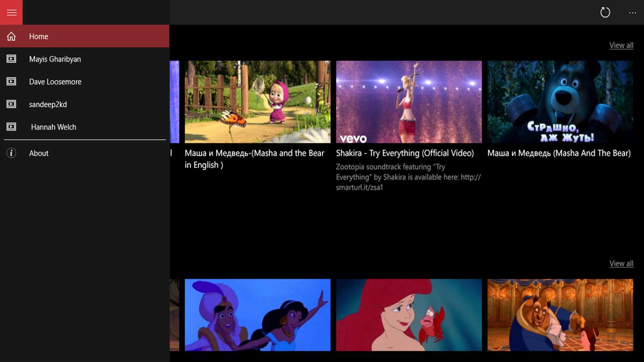This screenshot has height=362, width=644.
Task: Open the Dave Loosemore channel
Action: point(85,81)
